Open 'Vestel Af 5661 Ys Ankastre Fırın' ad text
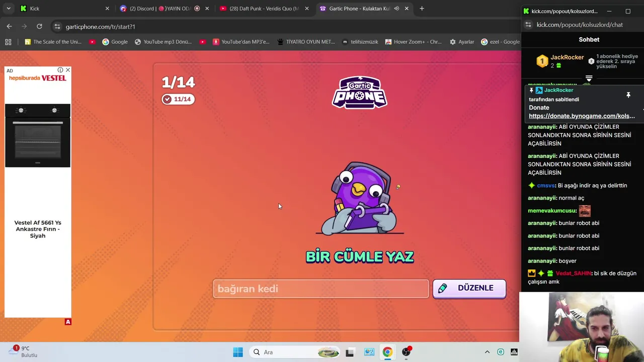Image resolution: width=644 pixels, height=362 pixels. (x=38, y=229)
